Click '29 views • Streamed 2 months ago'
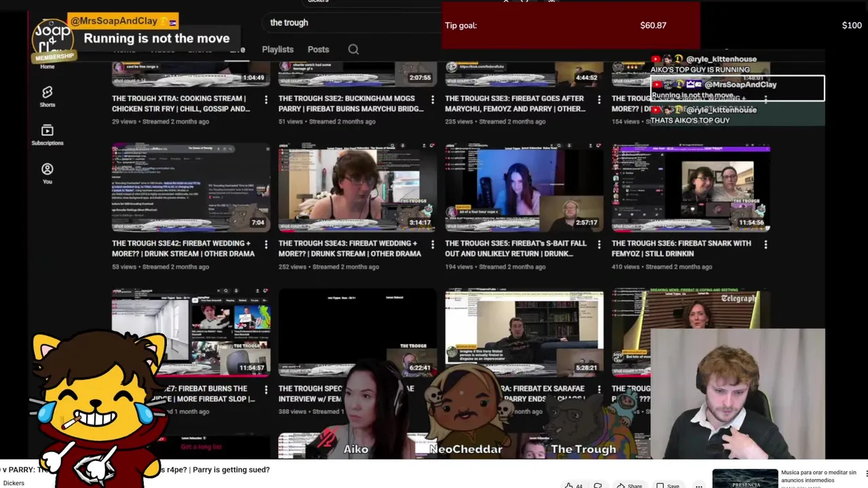 pyautogui.click(x=160, y=121)
